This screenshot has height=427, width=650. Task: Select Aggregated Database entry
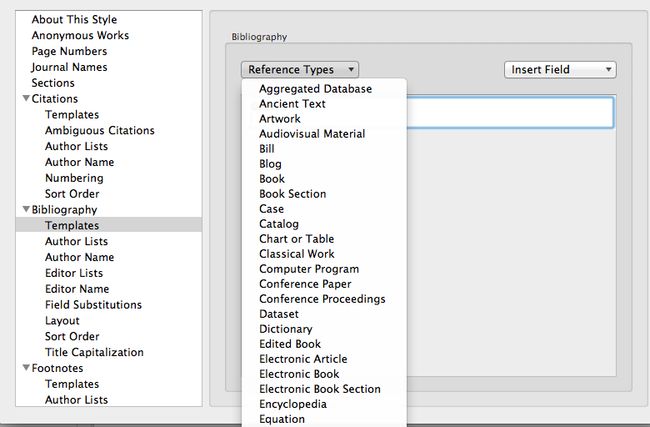315,89
